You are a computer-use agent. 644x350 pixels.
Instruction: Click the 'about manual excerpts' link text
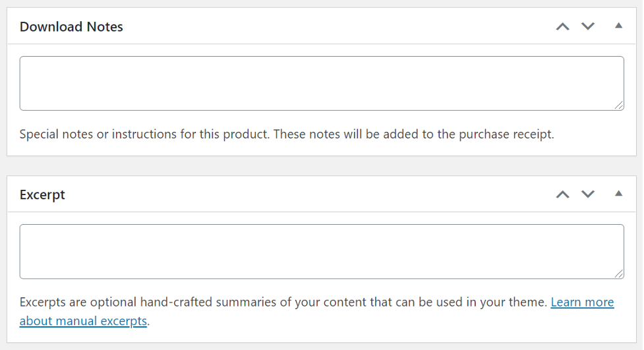(83, 322)
